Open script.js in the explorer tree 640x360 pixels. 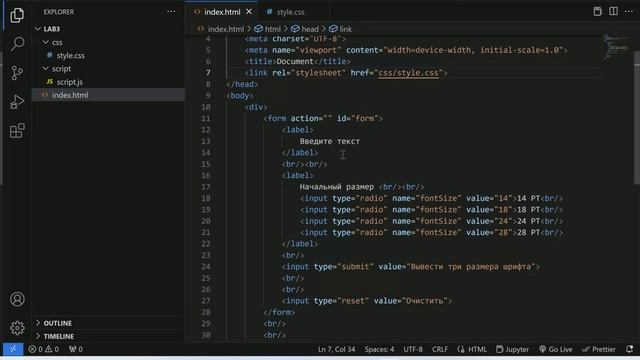(69, 82)
